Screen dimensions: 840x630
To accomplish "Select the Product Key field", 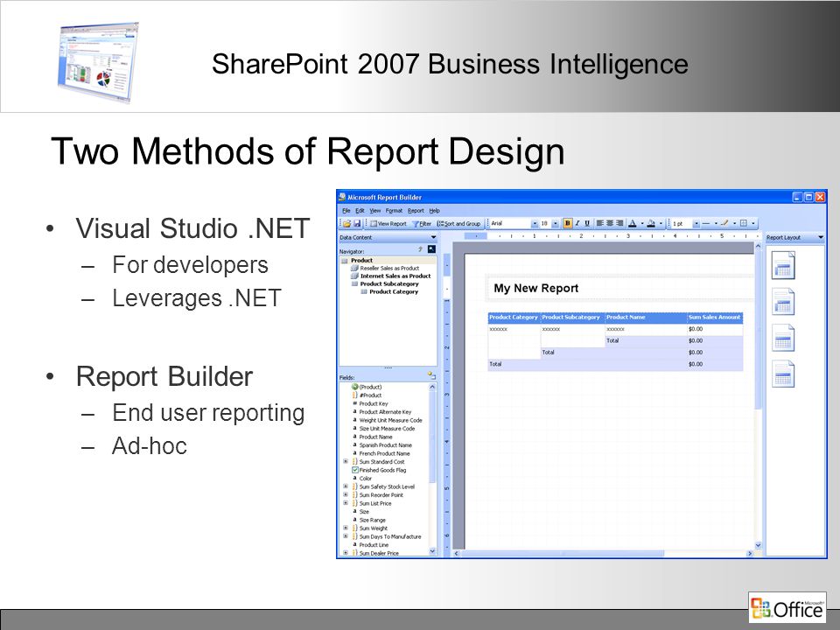I will point(374,403).
